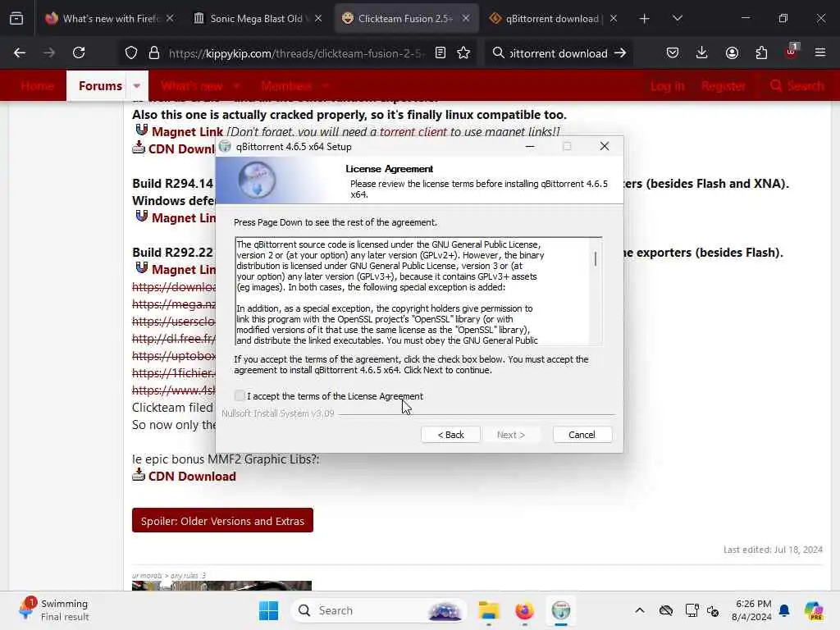The image size is (840, 630).
Task: Open the extensions puzzle icon
Action: pyautogui.click(x=761, y=52)
